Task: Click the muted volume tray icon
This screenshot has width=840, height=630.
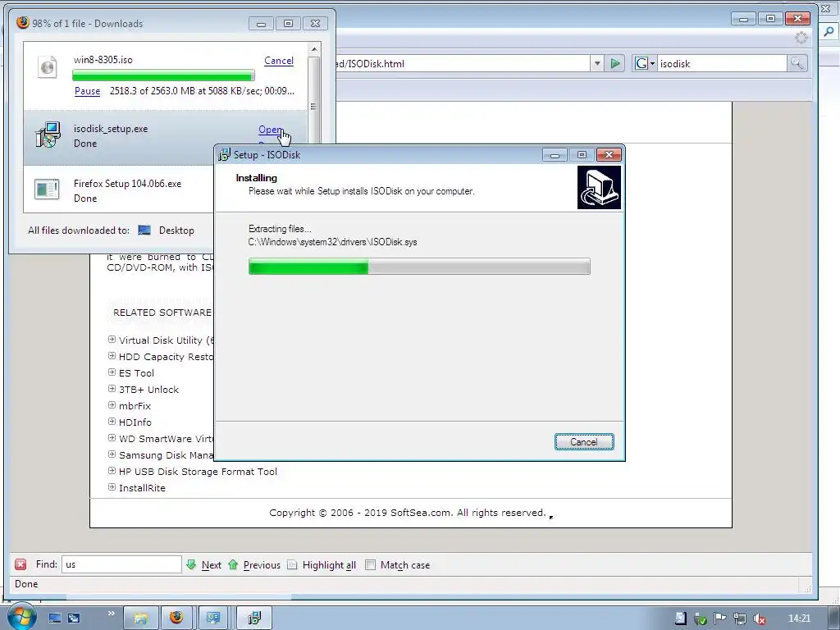Action: point(759,619)
